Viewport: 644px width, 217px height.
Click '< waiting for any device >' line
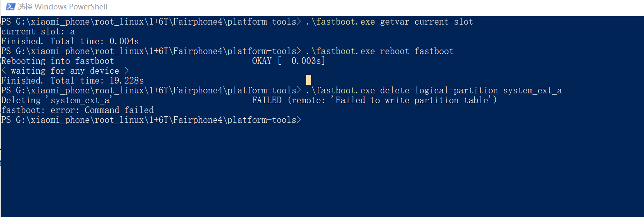pyautogui.click(x=65, y=71)
